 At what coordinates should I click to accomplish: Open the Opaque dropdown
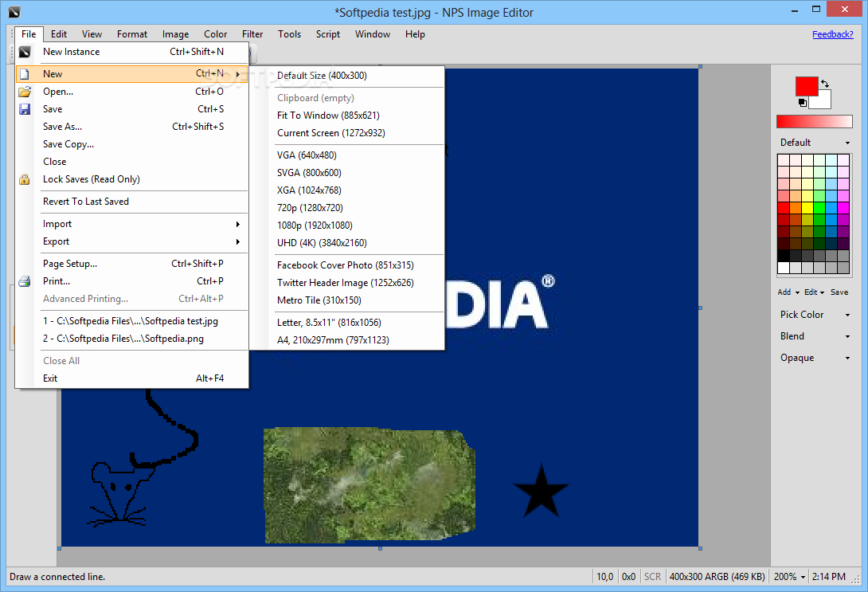pyautogui.click(x=815, y=358)
